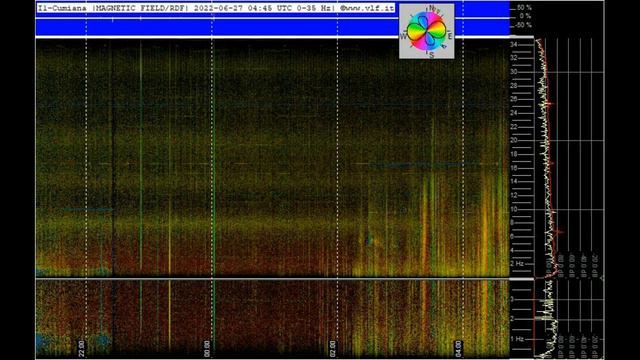Image resolution: width=640 pixels, height=360 pixels.
Task: Click the W letter on the compass rose
Action: 404,36
